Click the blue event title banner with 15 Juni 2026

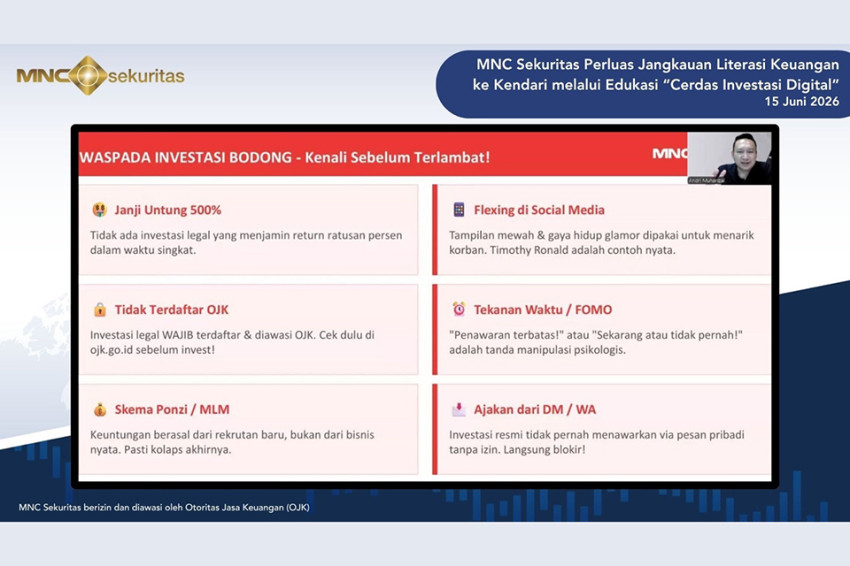tap(643, 84)
